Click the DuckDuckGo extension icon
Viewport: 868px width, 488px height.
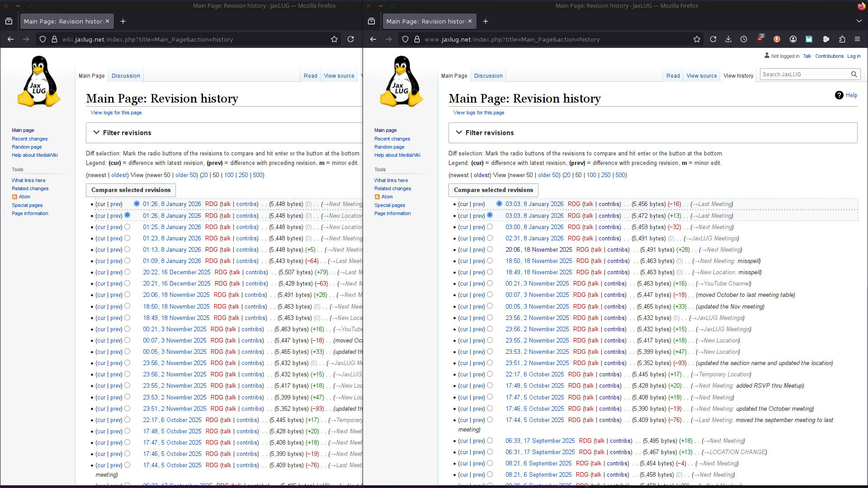tap(777, 39)
